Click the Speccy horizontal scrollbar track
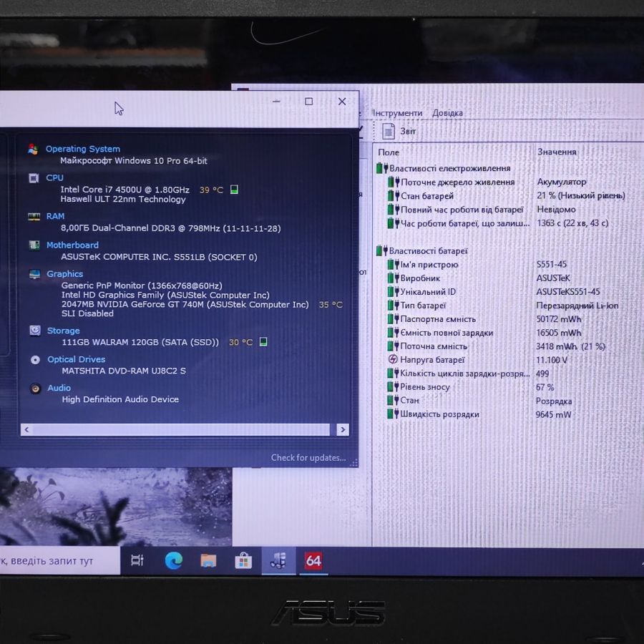This screenshot has height=644, width=644. (x=181, y=429)
